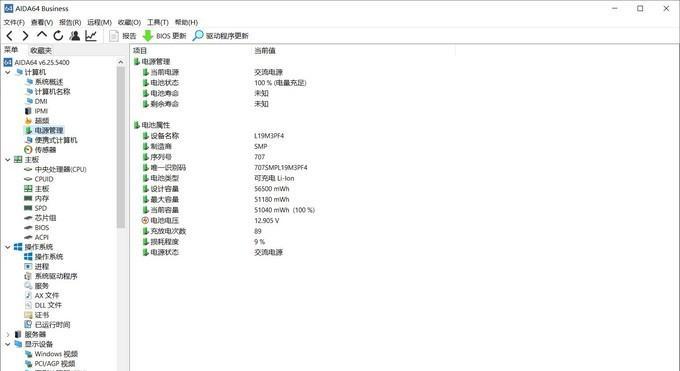
Task: Go forward with the right arrow button
Action: tap(26, 36)
